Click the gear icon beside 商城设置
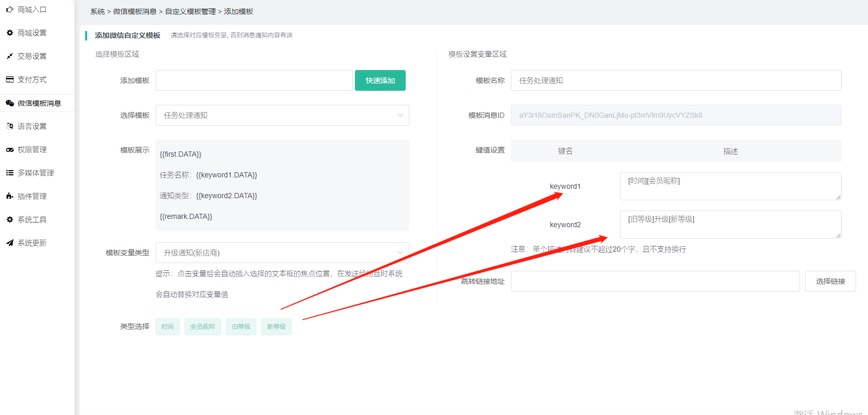Screen dimensions: 868x415 10,33
